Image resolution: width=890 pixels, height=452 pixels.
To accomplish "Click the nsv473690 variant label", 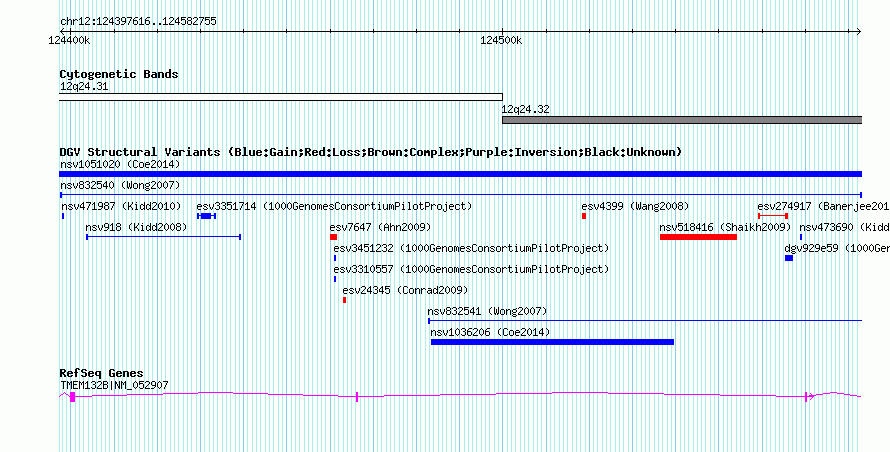I will tap(844, 227).
